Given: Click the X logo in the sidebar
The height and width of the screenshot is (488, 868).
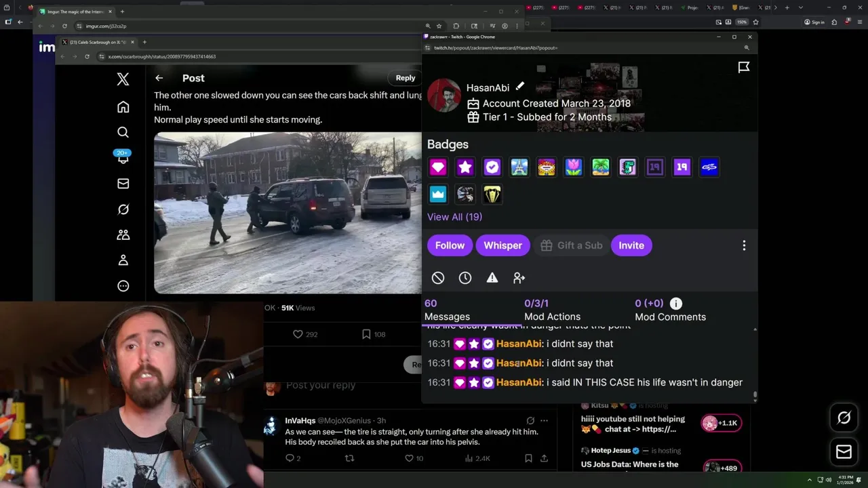Looking at the screenshot, I should coord(123,79).
